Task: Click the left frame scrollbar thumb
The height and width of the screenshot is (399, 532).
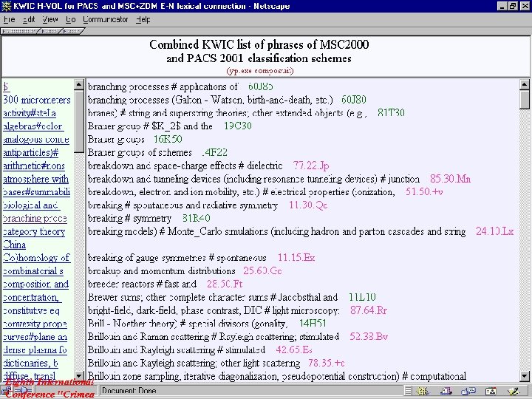Action: point(79,121)
